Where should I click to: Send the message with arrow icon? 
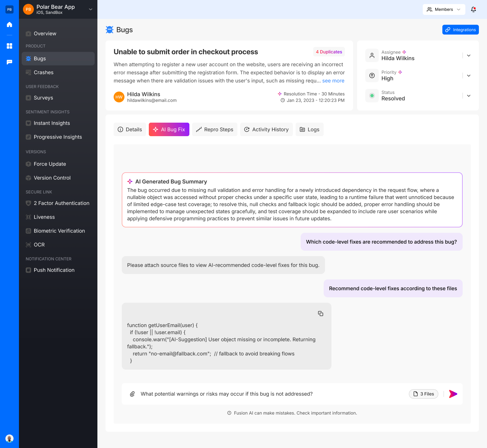453,394
